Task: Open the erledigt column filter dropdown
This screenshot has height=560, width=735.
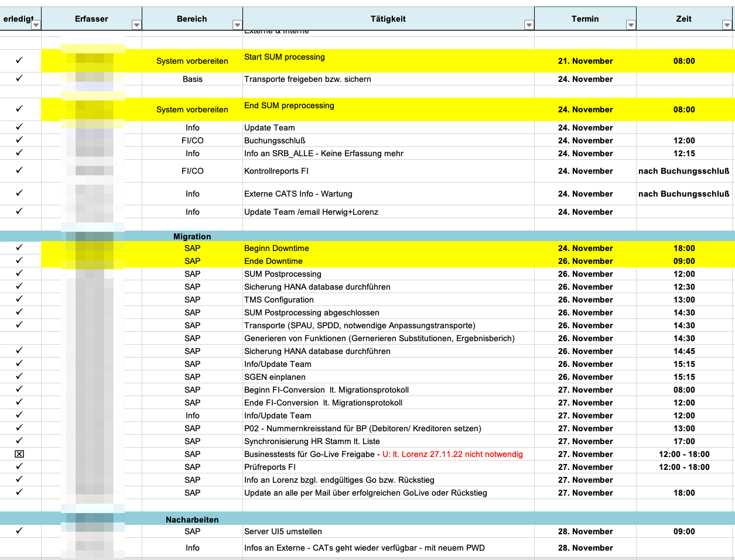Action: pos(36,25)
